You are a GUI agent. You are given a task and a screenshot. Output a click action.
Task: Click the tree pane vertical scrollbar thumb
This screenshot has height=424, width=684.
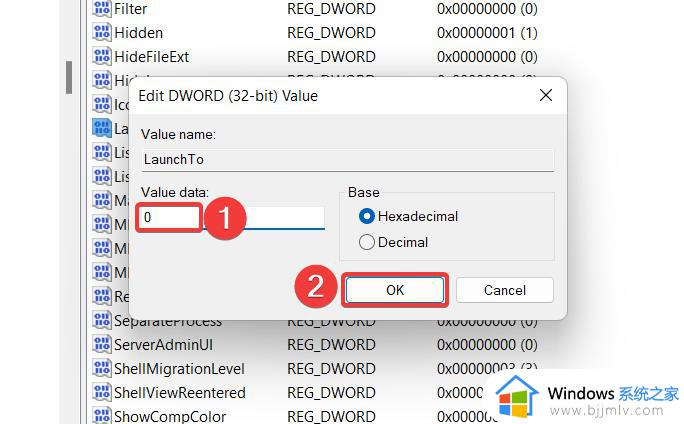69,77
